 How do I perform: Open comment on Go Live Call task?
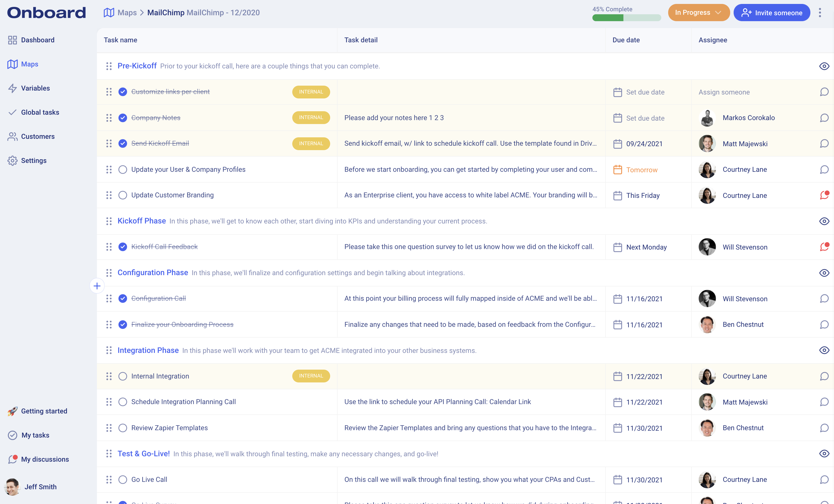click(824, 480)
